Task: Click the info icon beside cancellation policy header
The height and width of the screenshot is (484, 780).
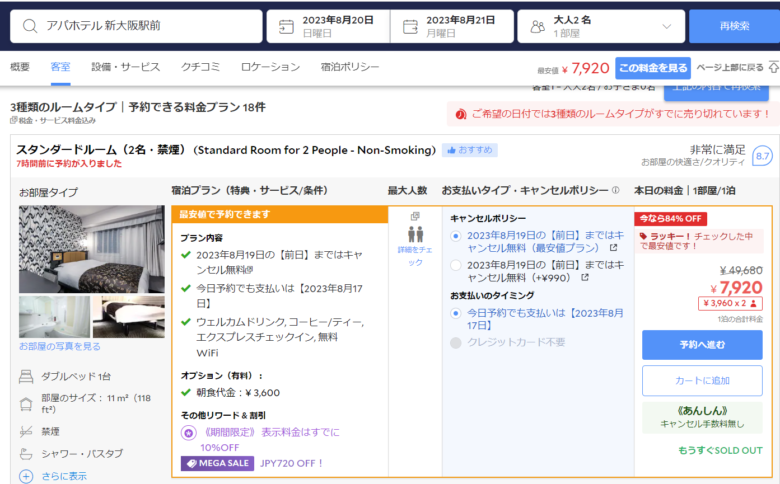Action: (x=615, y=190)
